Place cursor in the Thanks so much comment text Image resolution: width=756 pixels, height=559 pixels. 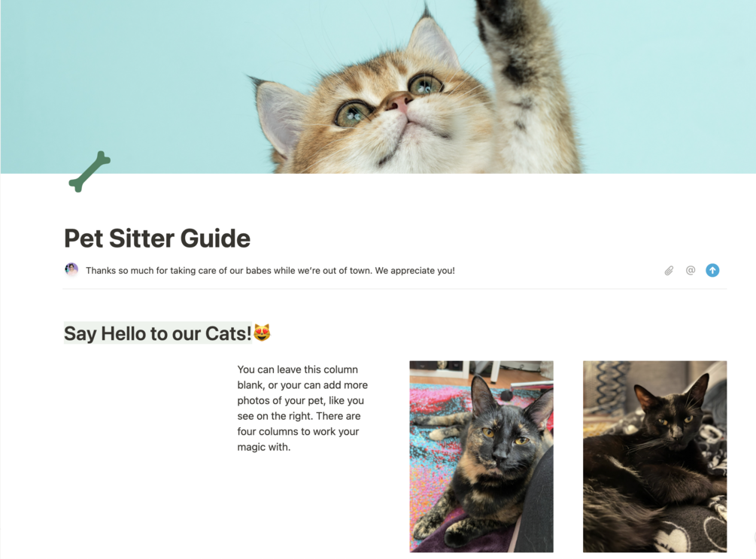[270, 271]
